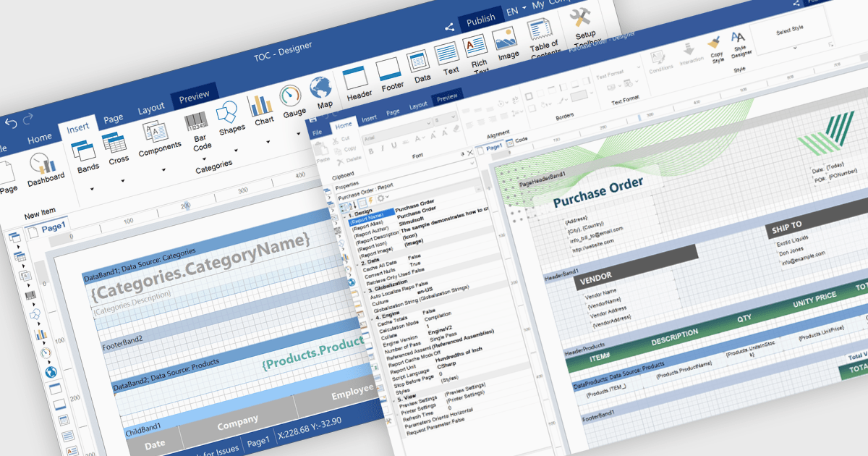Insert a Rich Text component
Image resolution: width=868 pixels, height=456 pixels.
pos(477,47)
